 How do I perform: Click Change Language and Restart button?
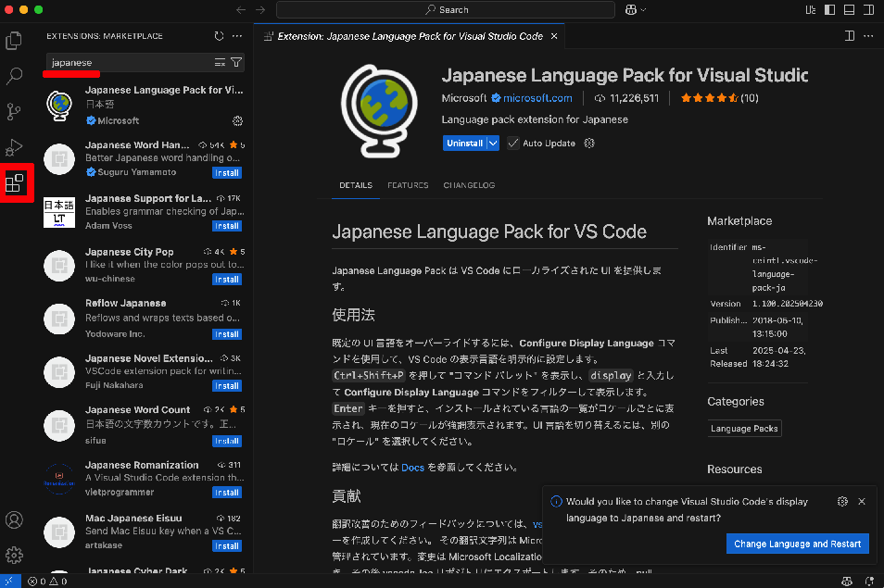coord(797,544)
